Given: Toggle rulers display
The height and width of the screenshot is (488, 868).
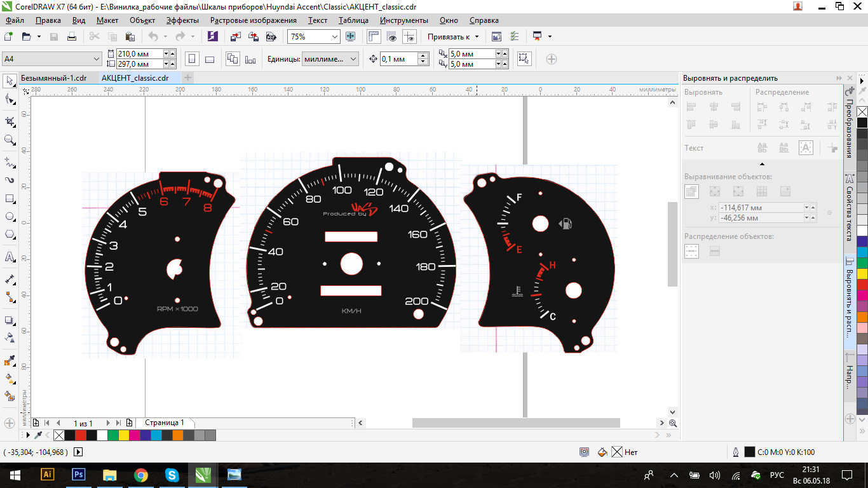Looking at the screenshot, I should point(374,37).
